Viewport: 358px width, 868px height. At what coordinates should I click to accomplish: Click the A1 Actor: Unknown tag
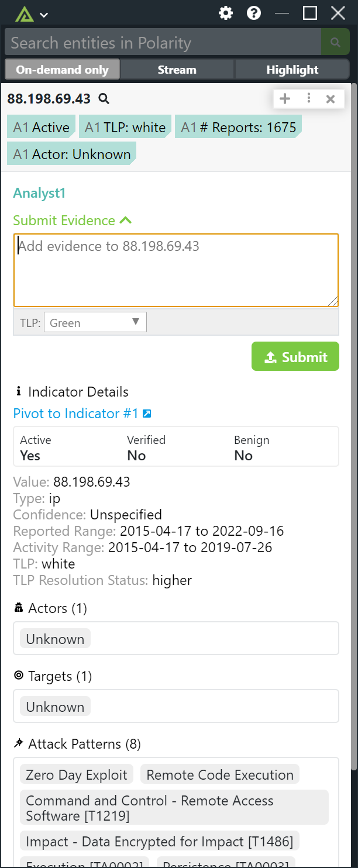[72, 154]
